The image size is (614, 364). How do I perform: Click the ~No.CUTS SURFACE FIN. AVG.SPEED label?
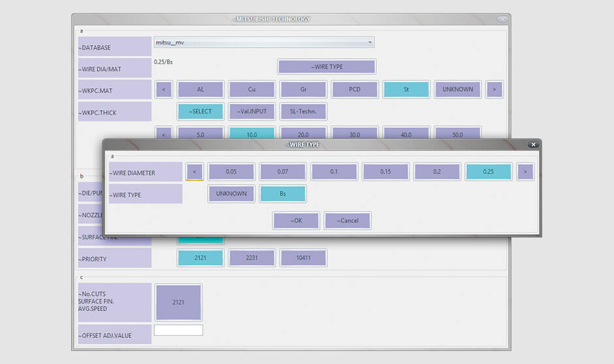115,303
